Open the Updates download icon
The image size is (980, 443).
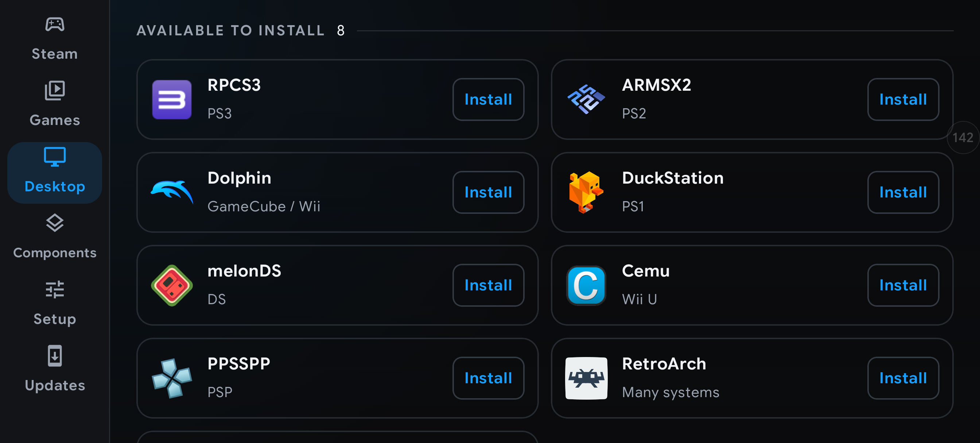pyautogui.click(x=55, y=356)
